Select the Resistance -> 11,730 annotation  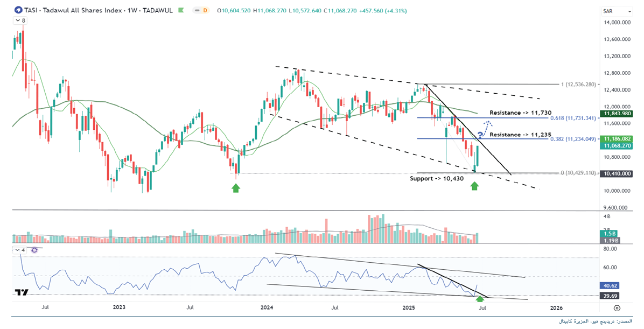click(x=520, y=113)
